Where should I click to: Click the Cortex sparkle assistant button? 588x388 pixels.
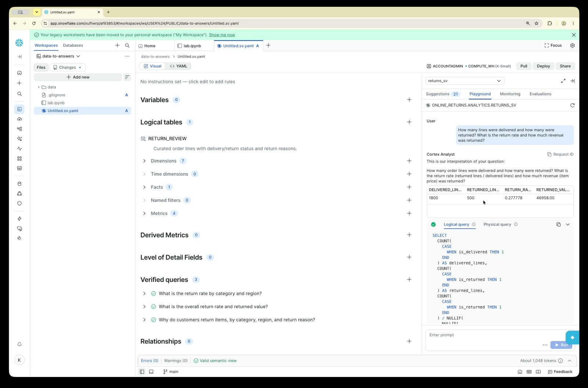(572, 337)
